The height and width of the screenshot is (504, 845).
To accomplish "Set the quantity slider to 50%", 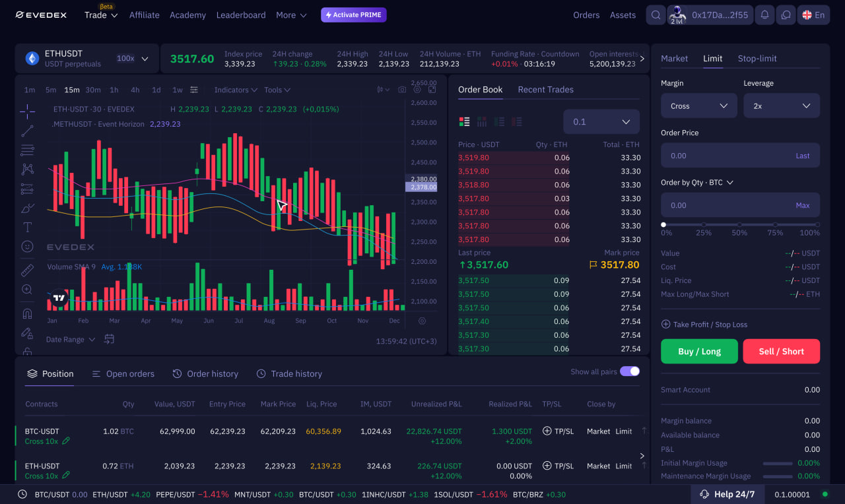I will [x=739, y=225].
